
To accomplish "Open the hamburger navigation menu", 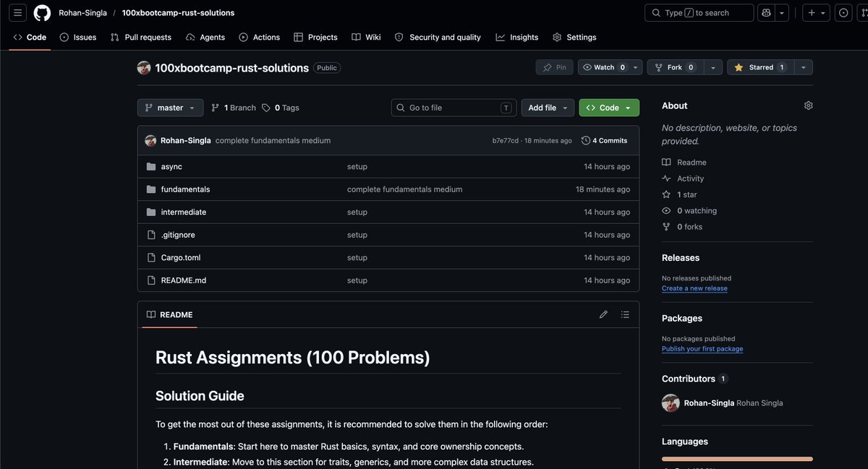I will pyautogui.click(x=19, y=13).
